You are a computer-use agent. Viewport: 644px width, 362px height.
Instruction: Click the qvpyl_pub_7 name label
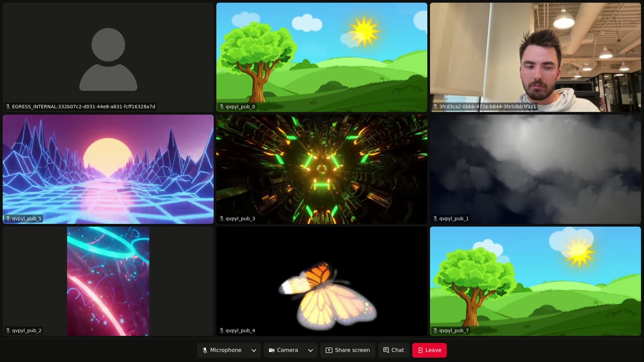pos(454,330)
